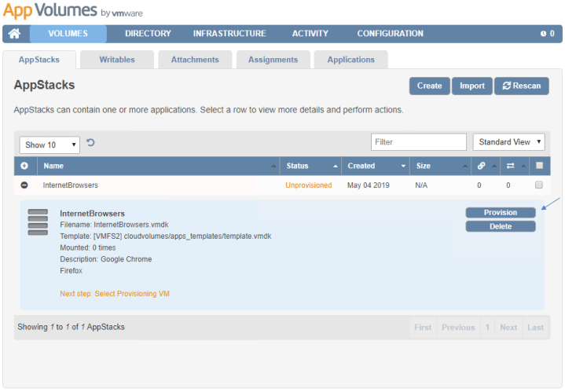Open the Show 10 rows dropdown
Image resolution: width=565 pixels, height=392 pixels.
click(x=50, y=145)
